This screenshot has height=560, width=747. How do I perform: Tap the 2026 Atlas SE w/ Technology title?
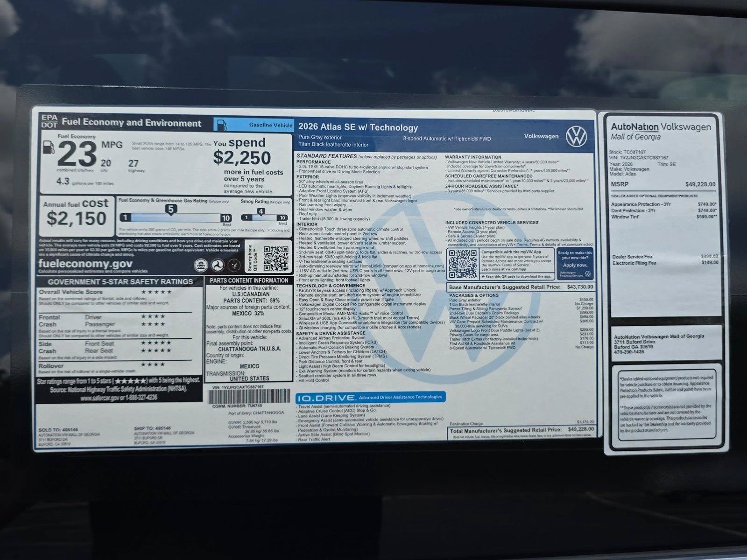click(358, 127)
